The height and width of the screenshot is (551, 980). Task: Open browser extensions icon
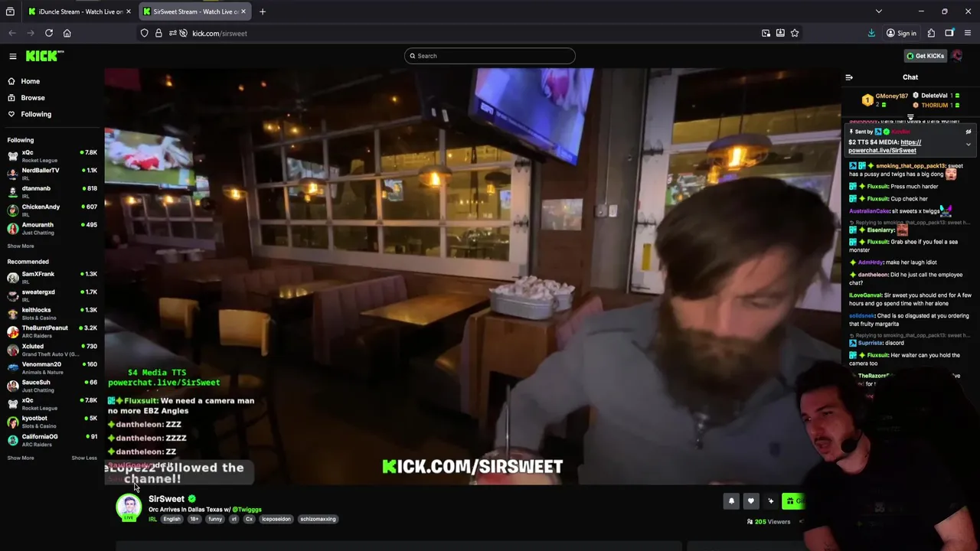[x=931, y=33]
